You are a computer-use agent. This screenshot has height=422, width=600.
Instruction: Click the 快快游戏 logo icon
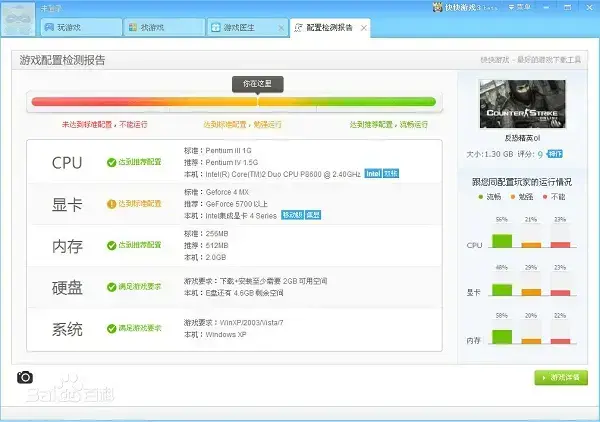pos(437,7)
